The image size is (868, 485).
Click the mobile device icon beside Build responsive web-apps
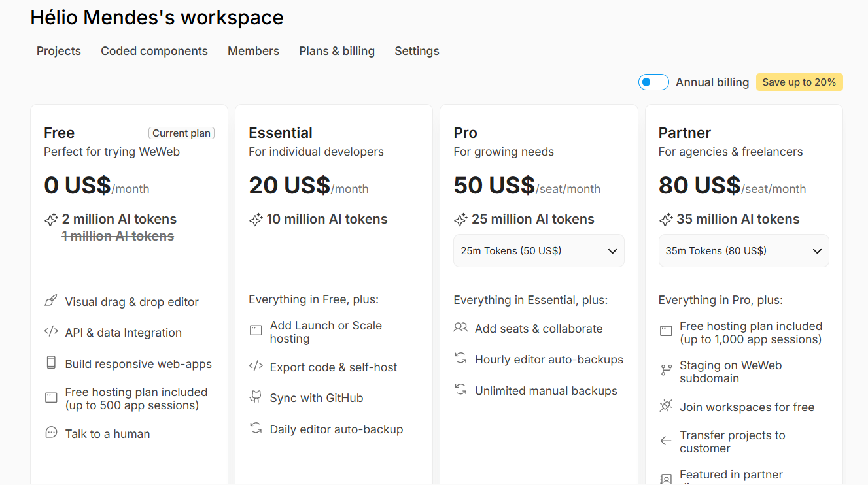(51, 363)
